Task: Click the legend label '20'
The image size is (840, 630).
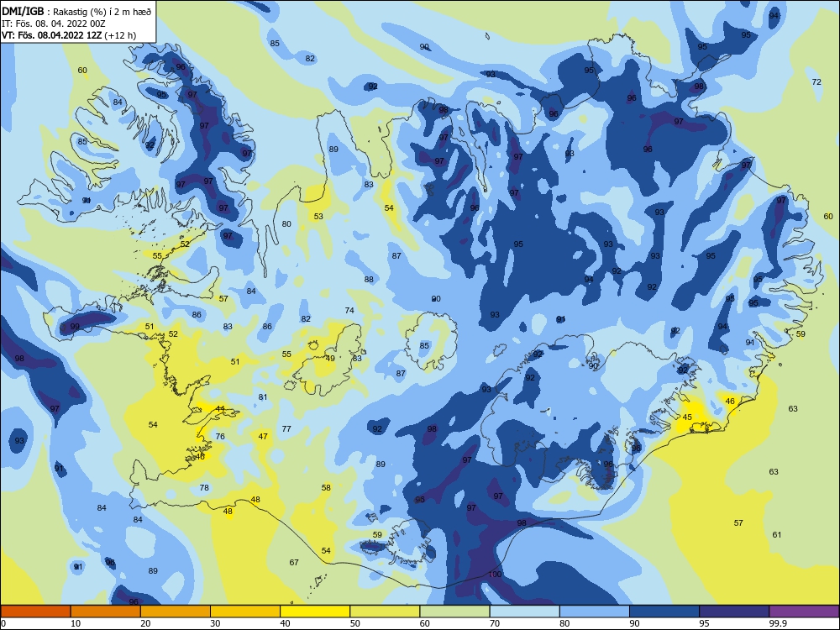Action: tap(145, 623)
